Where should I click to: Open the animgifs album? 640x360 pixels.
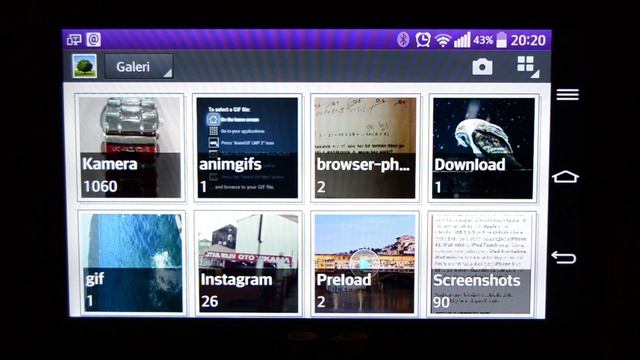point(247,148)
